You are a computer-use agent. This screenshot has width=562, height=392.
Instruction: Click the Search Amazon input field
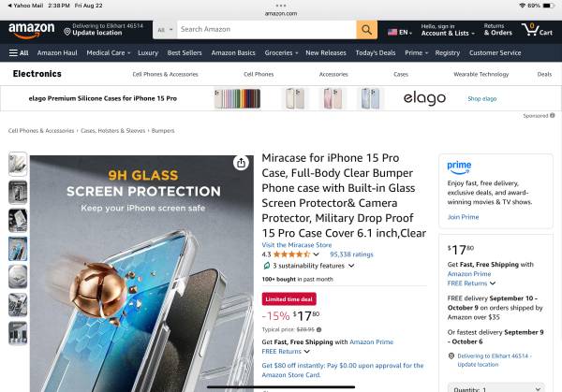(266, 30)
